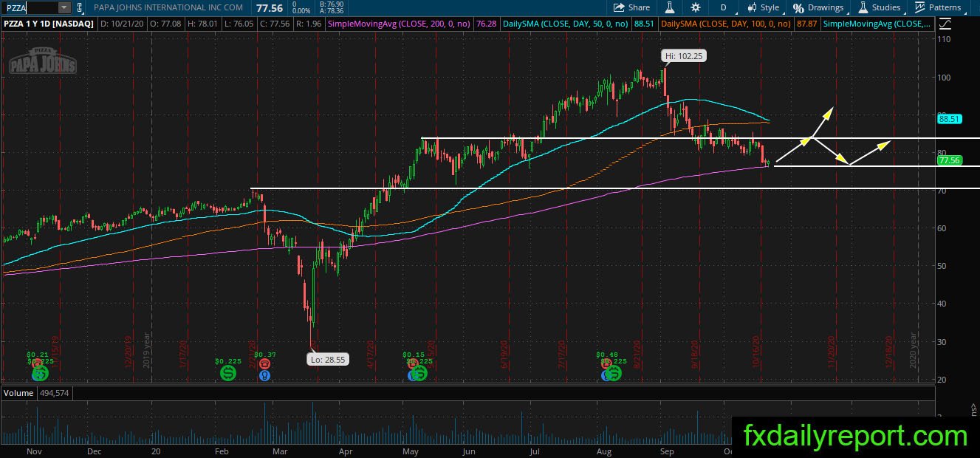
Task: Click the blue conference call icon in late February
Action: tap(264, 375)
